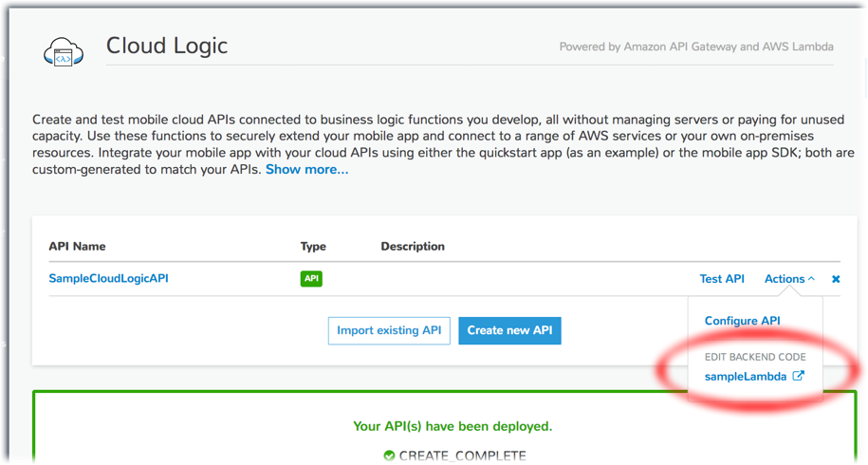The height and width of the screenshot is (465, 868).
Task: Delete SampleCloudLogicAPI with the X icon
Action: [x=836, y=279]
